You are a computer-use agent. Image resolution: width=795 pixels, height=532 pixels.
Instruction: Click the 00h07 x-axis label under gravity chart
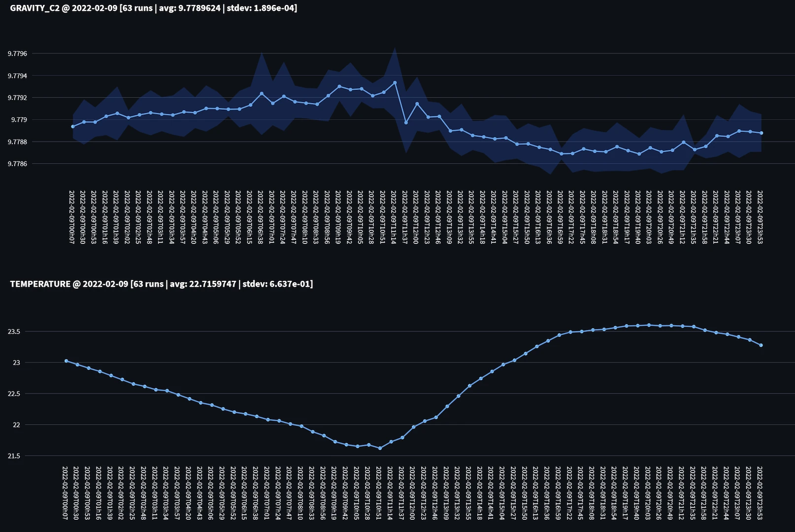coord(71,217)
